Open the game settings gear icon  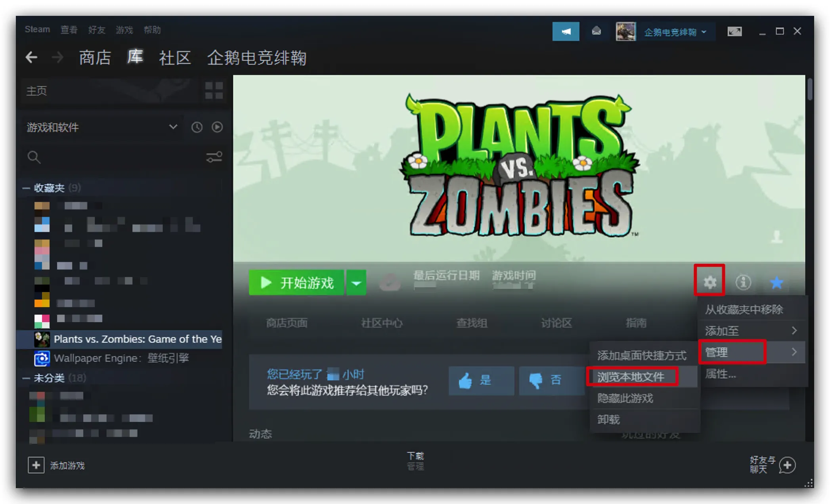[x=710, y=282]
